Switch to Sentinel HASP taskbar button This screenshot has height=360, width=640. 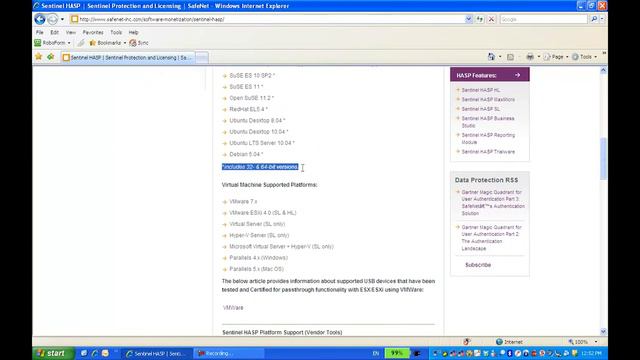point(157,353)
